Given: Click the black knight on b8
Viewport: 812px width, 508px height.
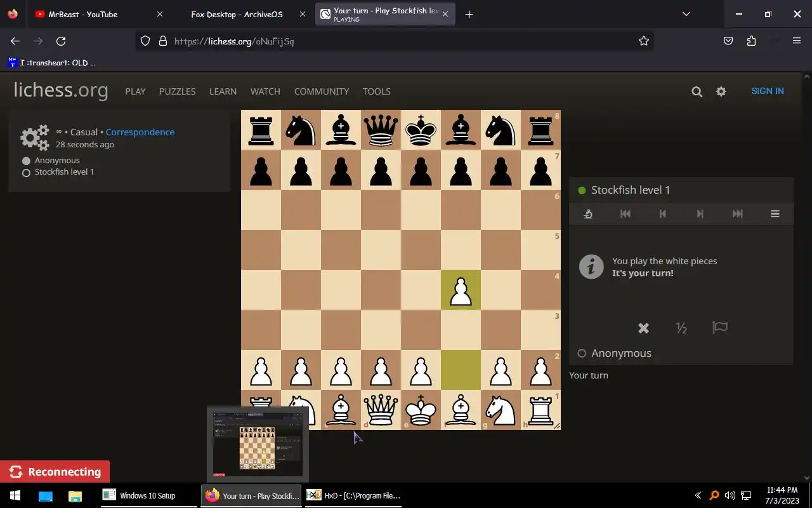Looking at the screenshot, I should click(301, 130).
